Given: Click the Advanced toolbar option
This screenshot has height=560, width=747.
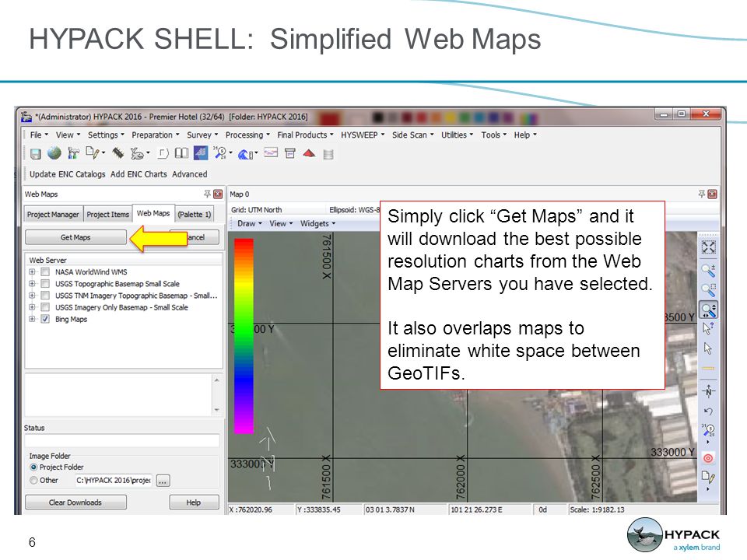Looking at the screenshot, I should click(x=190, y=174).
